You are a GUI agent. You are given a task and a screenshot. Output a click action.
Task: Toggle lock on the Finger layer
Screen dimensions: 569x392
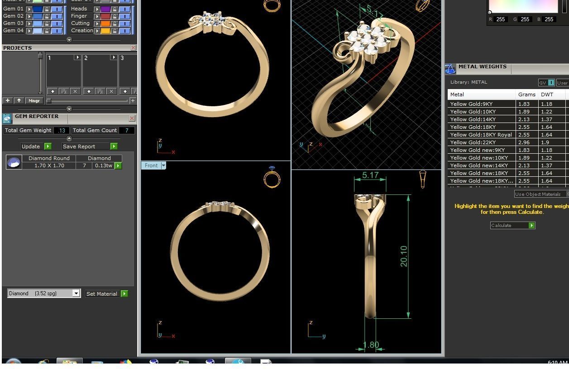pos(115,16)
